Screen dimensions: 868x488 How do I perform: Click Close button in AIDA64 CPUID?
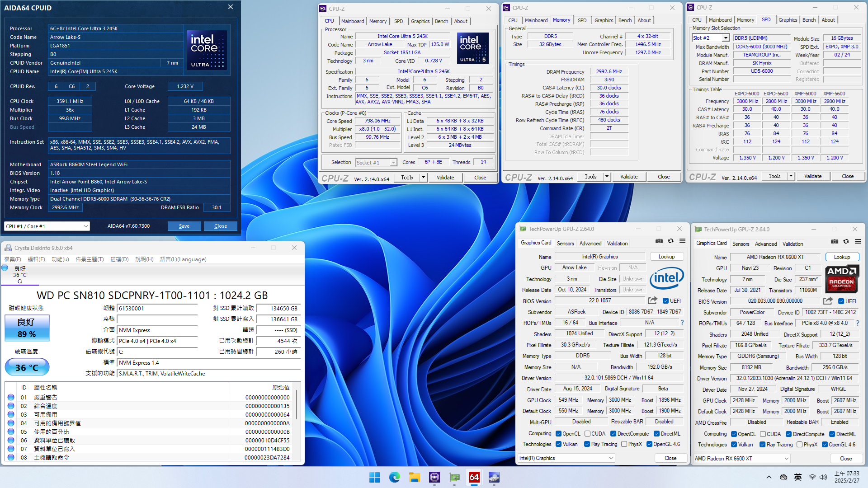(221, 226)
